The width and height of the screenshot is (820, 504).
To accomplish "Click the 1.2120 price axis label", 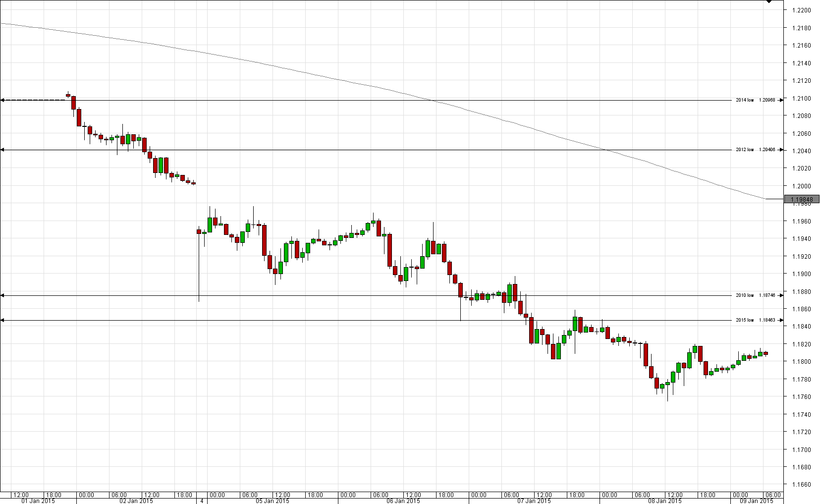I will (802, 81).
